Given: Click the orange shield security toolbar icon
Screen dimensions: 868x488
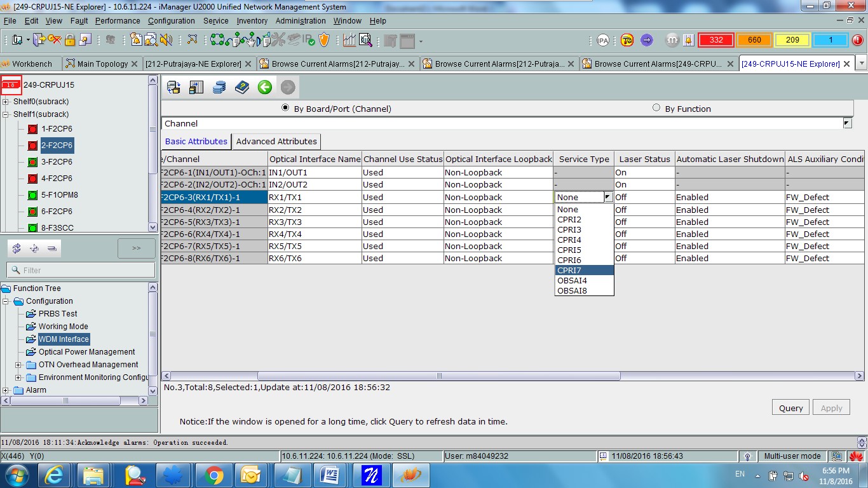Looking at the screenshot, I should 325,40.
